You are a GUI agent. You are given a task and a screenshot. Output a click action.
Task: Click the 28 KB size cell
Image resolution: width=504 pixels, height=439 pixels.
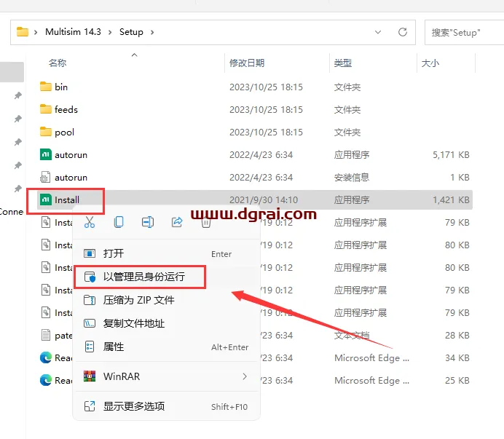[457, 335]
